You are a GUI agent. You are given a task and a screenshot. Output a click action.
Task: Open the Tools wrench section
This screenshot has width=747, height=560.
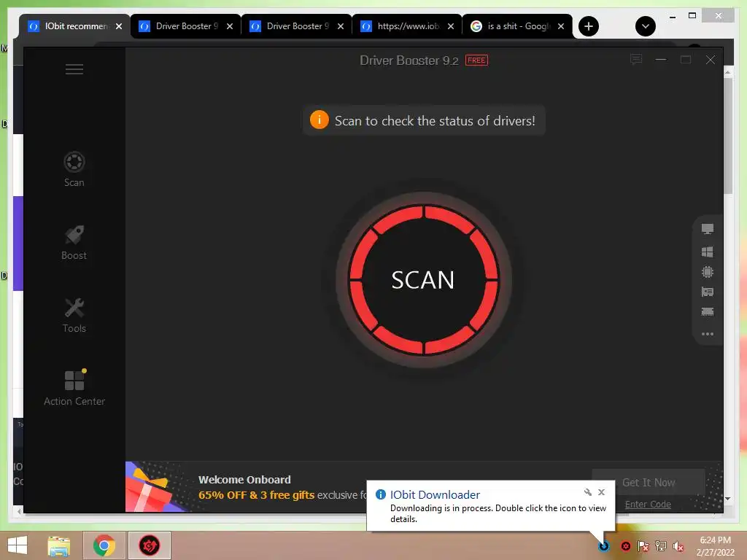74,315
